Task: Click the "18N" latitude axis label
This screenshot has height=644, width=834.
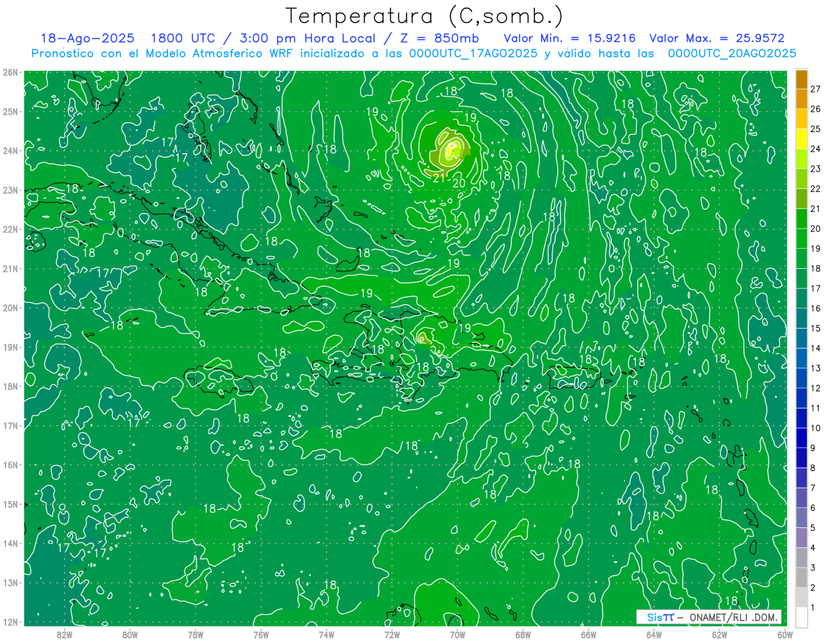Action: 10,386
